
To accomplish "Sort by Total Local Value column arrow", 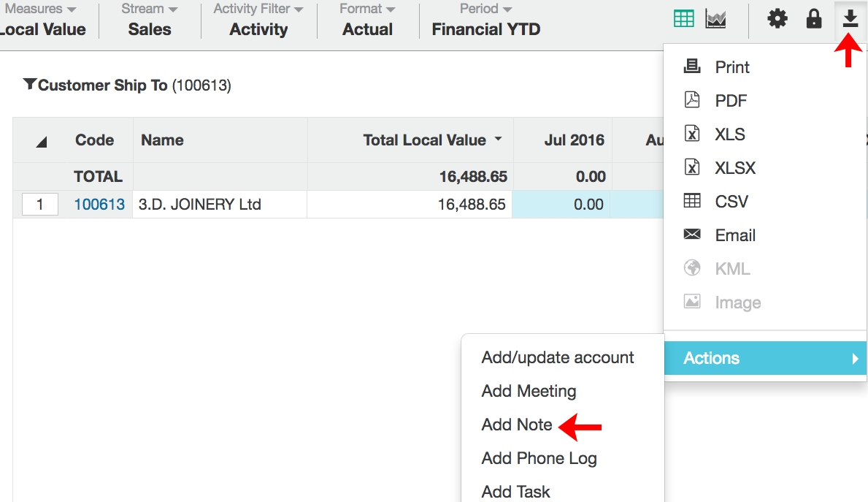I will tap(499, 140).
